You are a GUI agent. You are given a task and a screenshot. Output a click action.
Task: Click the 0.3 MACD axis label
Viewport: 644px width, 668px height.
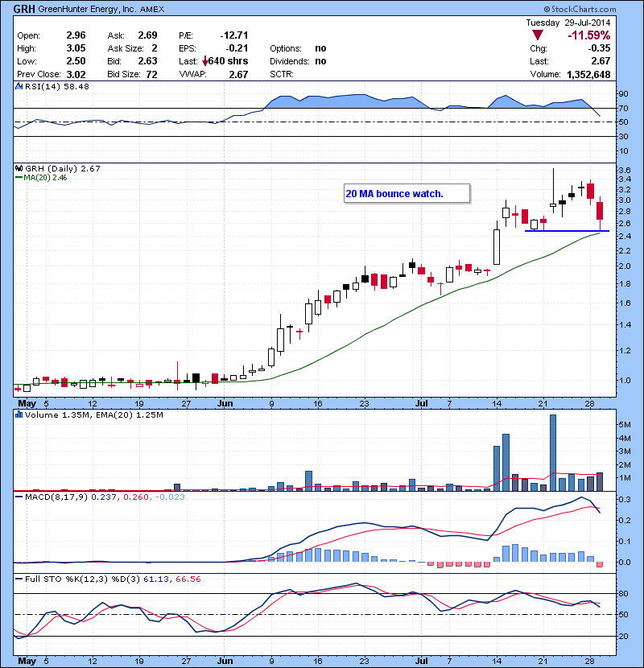(625, 499)
